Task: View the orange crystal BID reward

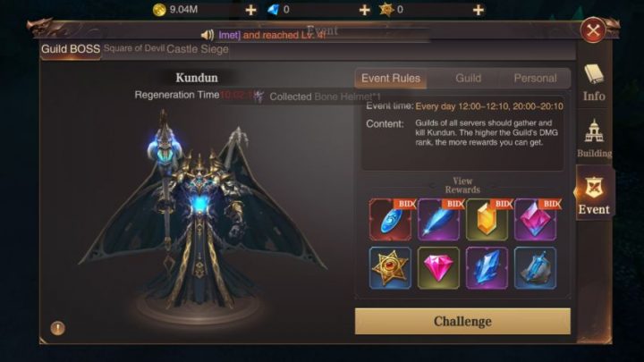Action: click(x=487, y=220)
